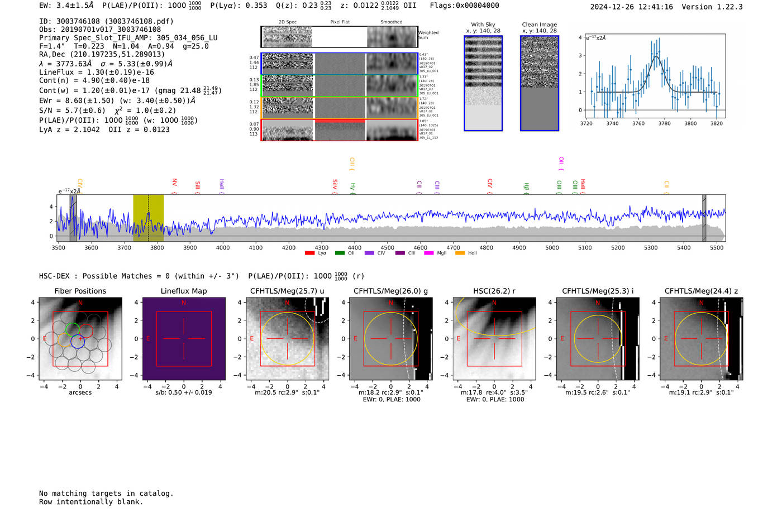
Task: Click the dark purple CIII legend swatch
Action: coord(400,253)
